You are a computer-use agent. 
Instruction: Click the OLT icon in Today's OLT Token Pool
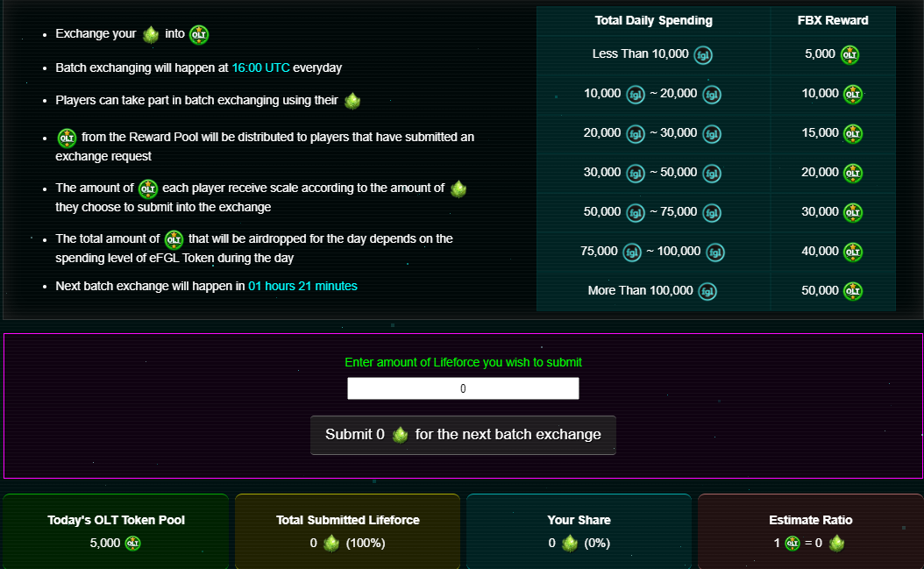[x=132, y=543]
